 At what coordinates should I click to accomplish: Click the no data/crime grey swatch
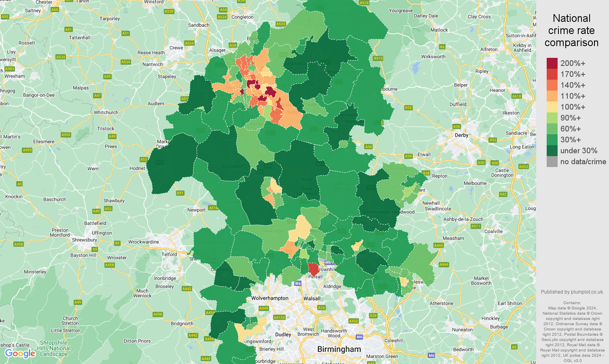click(552, 161)
